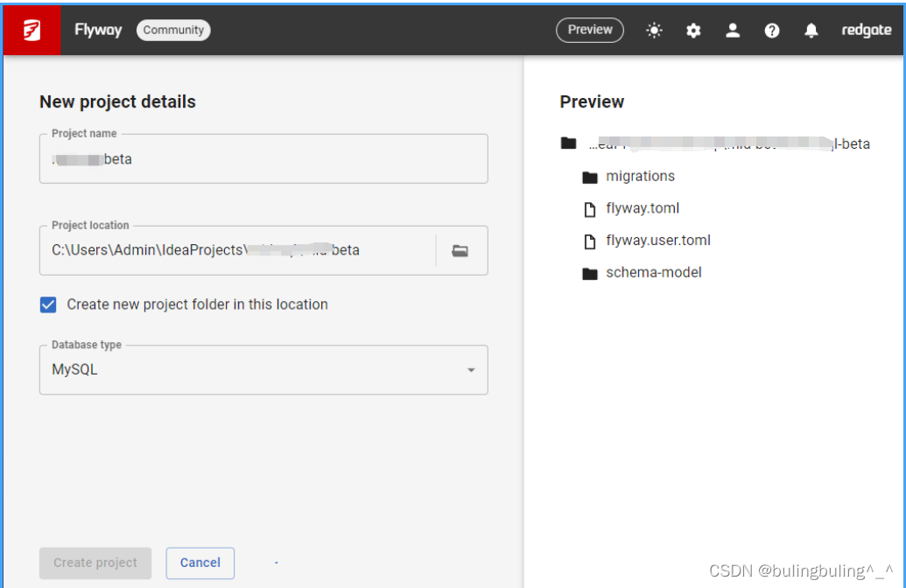Click the flyway.user.toml file icon
The image size is (906, 588).
(x=590, y=241)
